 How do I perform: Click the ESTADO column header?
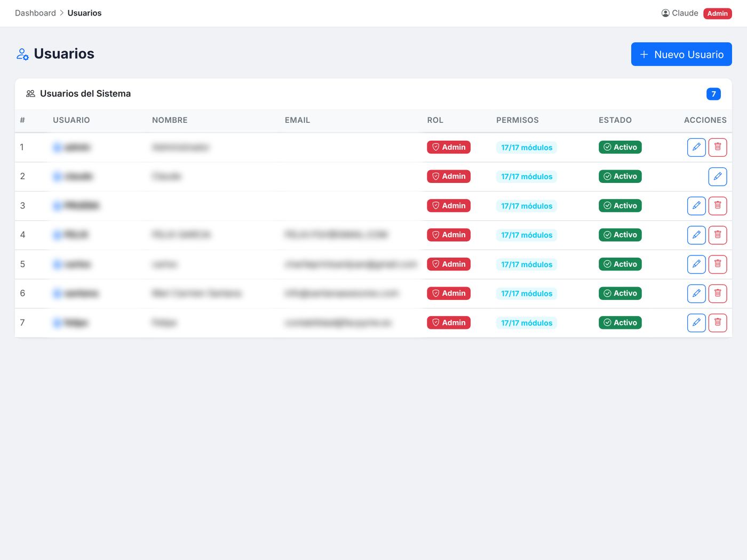pos(615,120)
